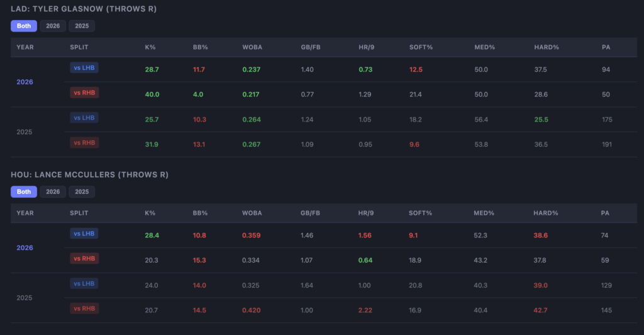Click the WOBA header in Glasnow table

(x=252, y=47)
